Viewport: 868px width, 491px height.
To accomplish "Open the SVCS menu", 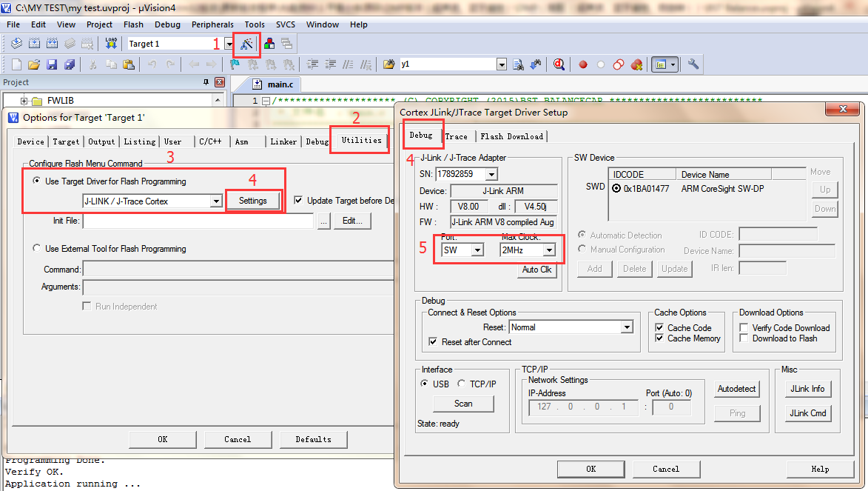I will [286, 24].
